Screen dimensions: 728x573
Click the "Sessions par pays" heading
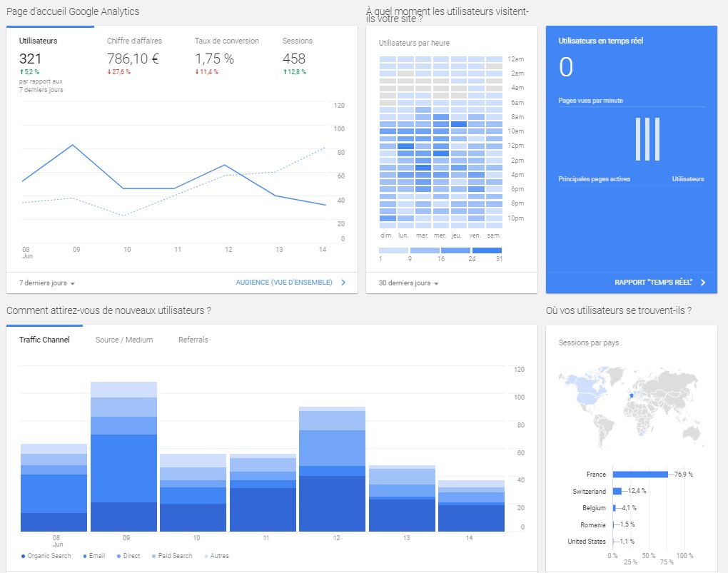(x=589, y=343)
